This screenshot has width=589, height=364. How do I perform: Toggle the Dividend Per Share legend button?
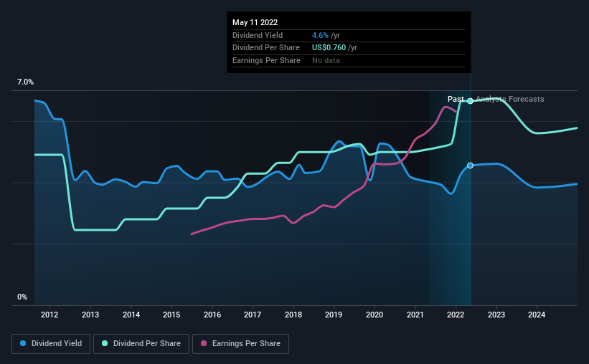(x=141, y=344)
